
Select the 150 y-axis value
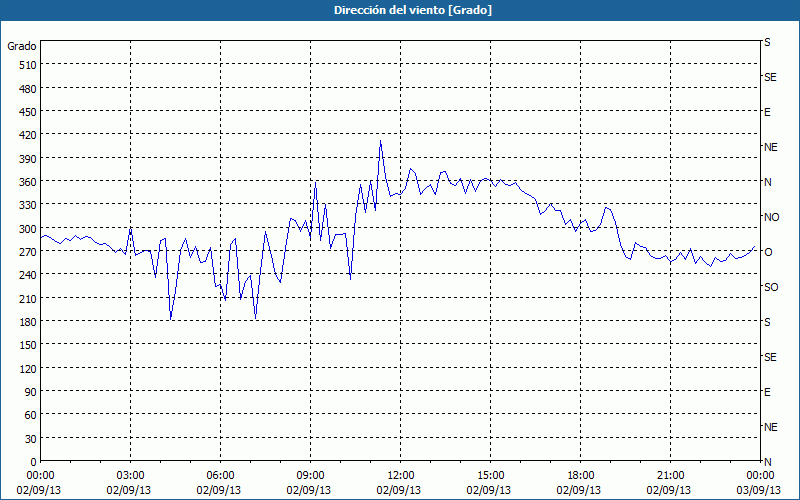pos(28,345)
